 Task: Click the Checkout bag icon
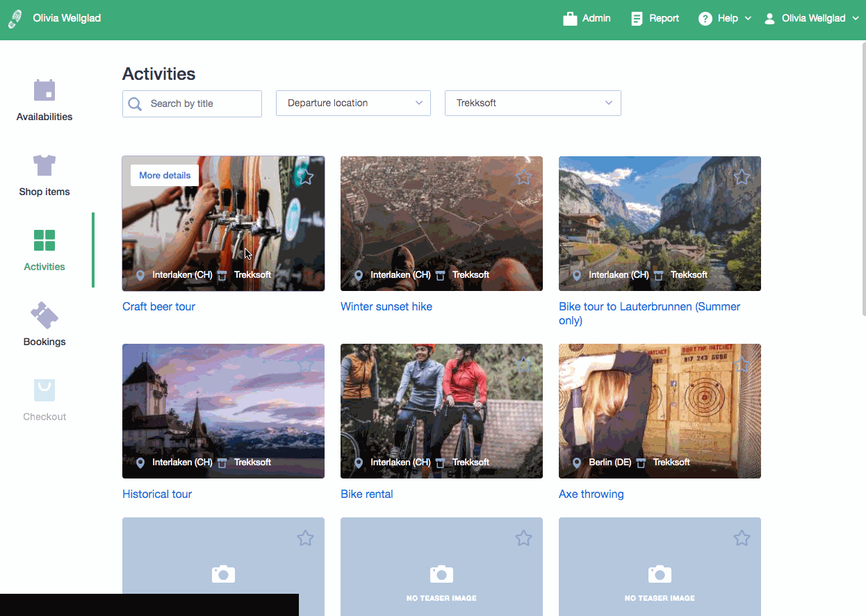pos(44,390)
